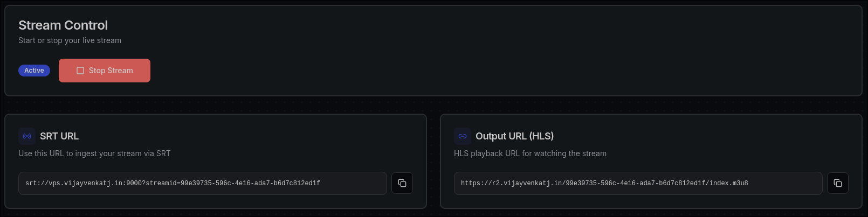Click the index.m3u8 URL text

(604, 183)
